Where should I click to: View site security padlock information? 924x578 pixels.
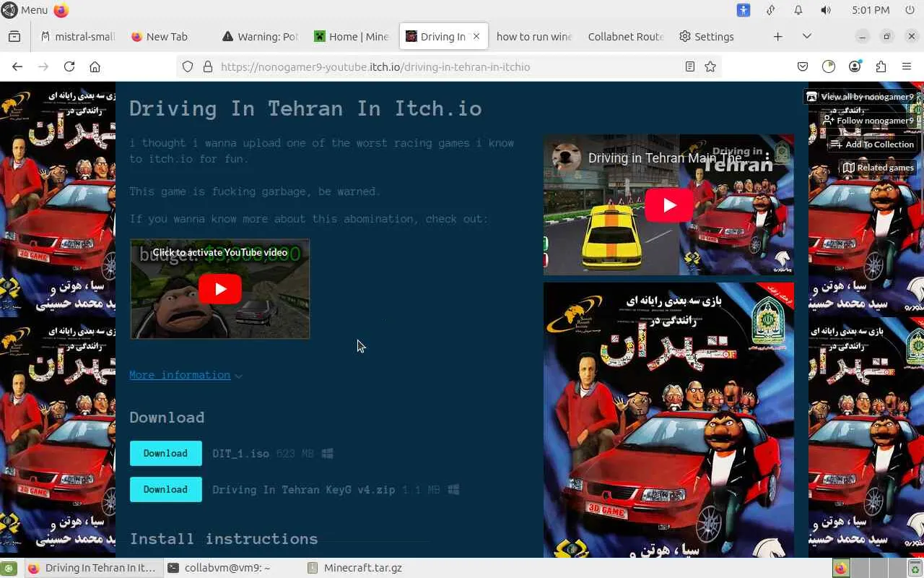(208, 66)
